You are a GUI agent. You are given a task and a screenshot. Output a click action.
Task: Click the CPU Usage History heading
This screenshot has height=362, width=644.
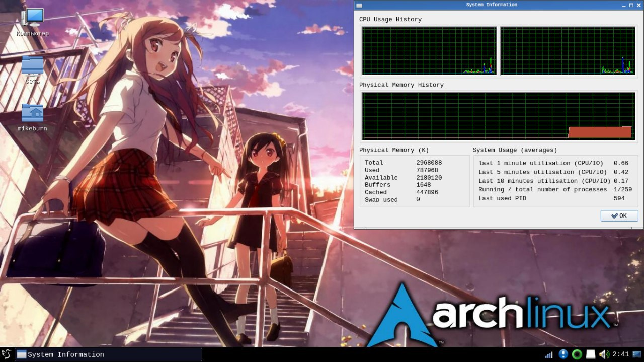coord(390,19)
